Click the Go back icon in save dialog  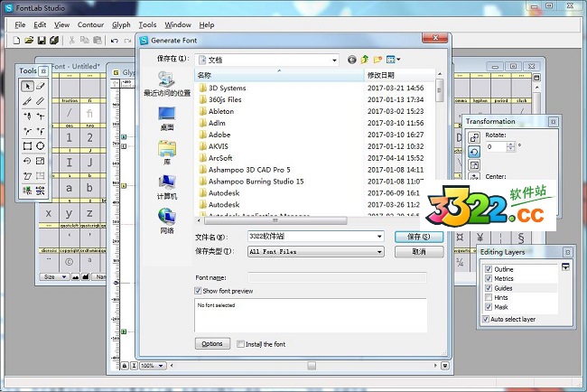(352, 60)
